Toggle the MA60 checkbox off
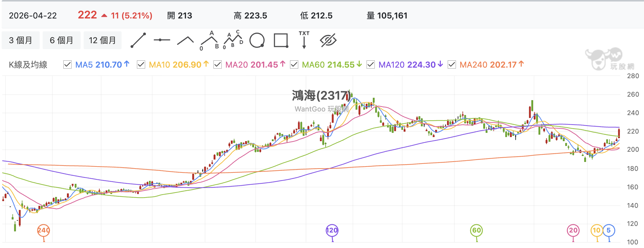This screenshot has height=248, width=644. coord(294,65)
